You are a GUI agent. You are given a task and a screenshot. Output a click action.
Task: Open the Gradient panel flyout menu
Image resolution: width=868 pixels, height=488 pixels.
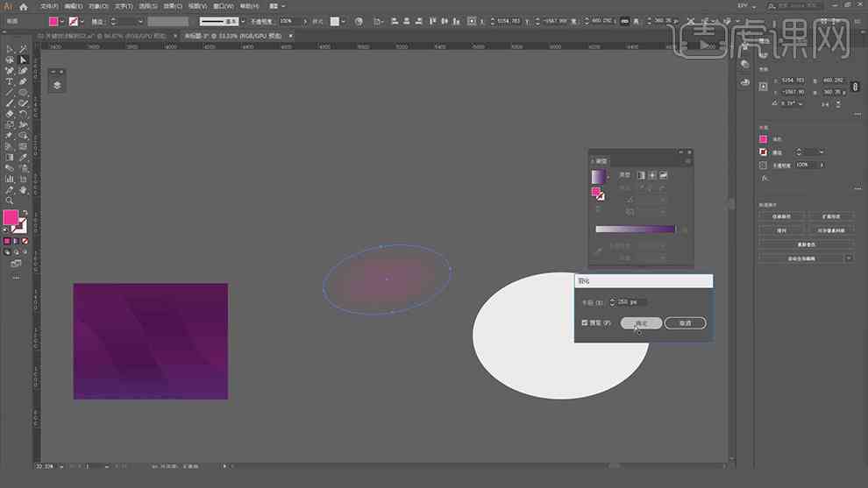(688, 161)
